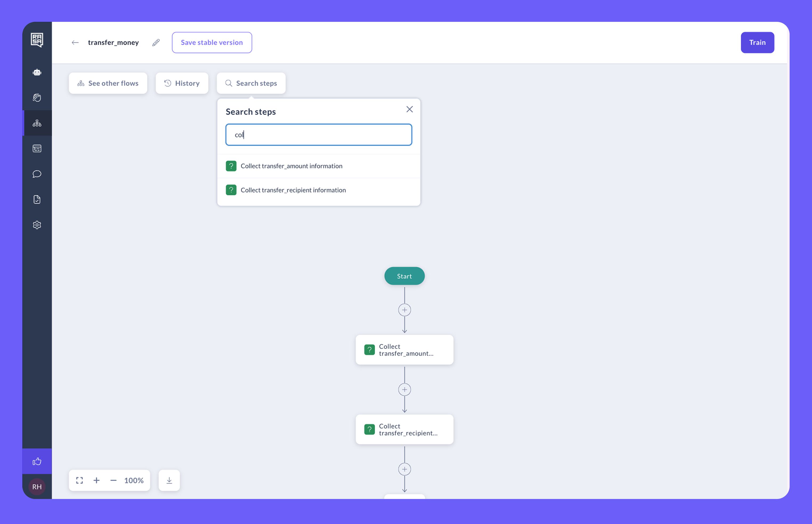Zoom out with the minus control
The height and width of the screenshot is (524, 812).
[x=113, y=480]
